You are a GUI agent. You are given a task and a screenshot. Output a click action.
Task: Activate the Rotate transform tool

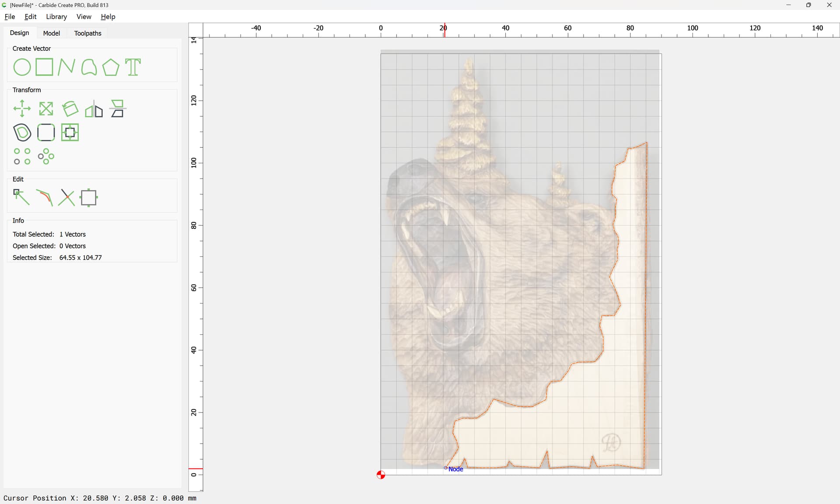(x=70, y=109)
